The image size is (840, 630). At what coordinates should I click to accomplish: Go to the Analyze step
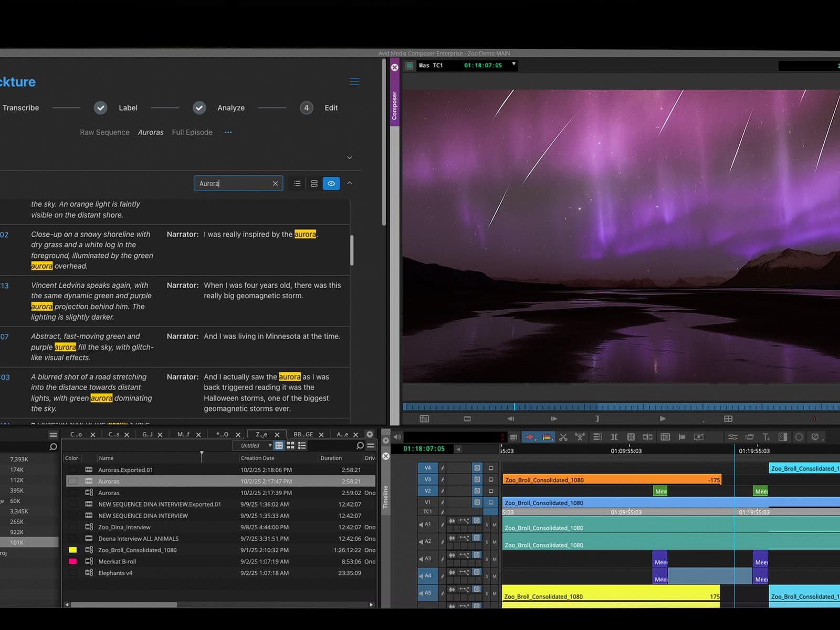coord(231,108)
